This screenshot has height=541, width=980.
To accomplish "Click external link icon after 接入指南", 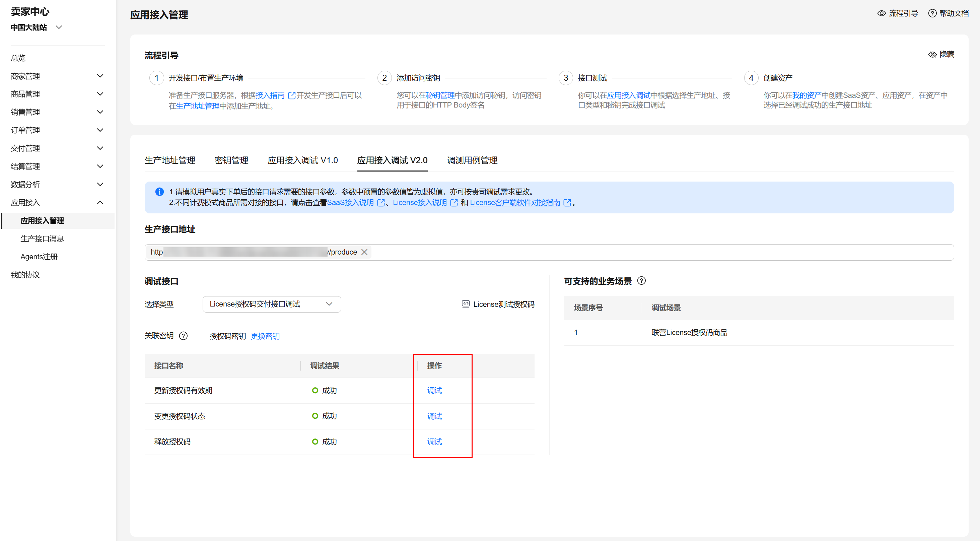I will pyautogui.click(x=292, y=95).
